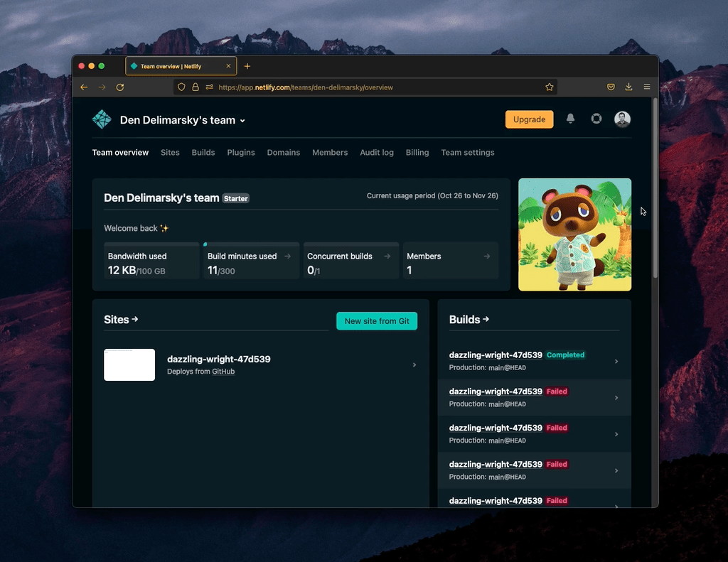
Task: Open the Firefox downloads icon
Action: 628,87
